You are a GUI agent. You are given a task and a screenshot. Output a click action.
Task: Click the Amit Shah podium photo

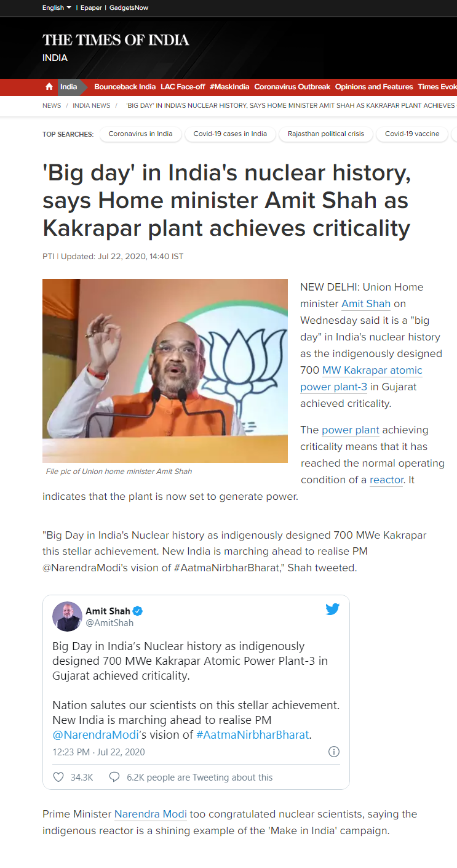(165, 371)
